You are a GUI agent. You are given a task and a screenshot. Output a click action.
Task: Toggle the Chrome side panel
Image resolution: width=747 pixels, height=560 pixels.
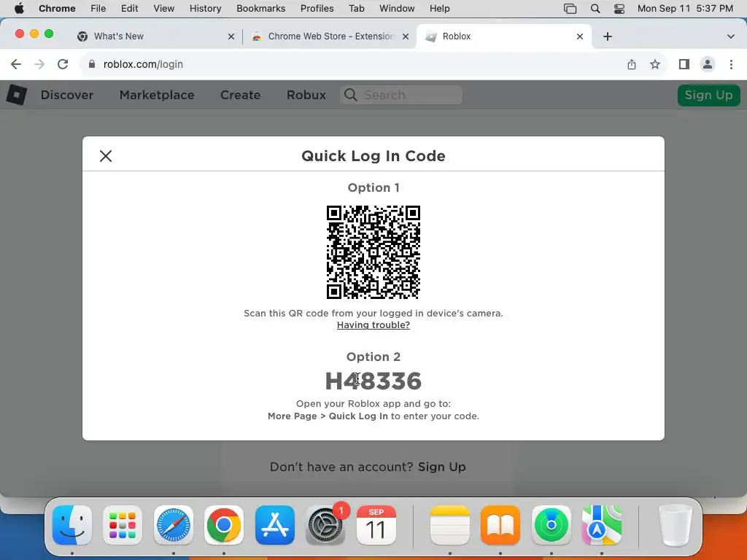coord(684,64)
